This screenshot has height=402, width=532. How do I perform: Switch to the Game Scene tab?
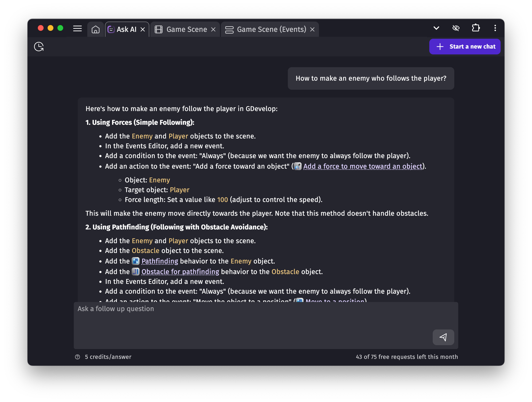point(187,29)
